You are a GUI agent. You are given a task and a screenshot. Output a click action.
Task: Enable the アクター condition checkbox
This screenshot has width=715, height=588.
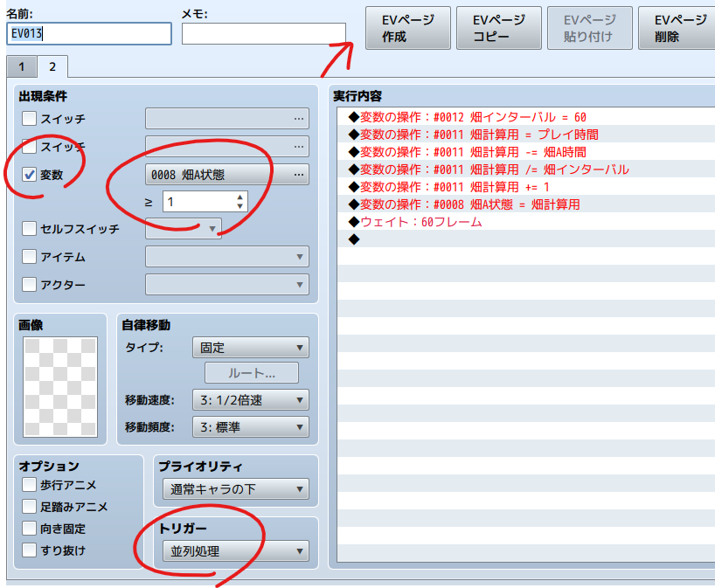click(29, 285)
